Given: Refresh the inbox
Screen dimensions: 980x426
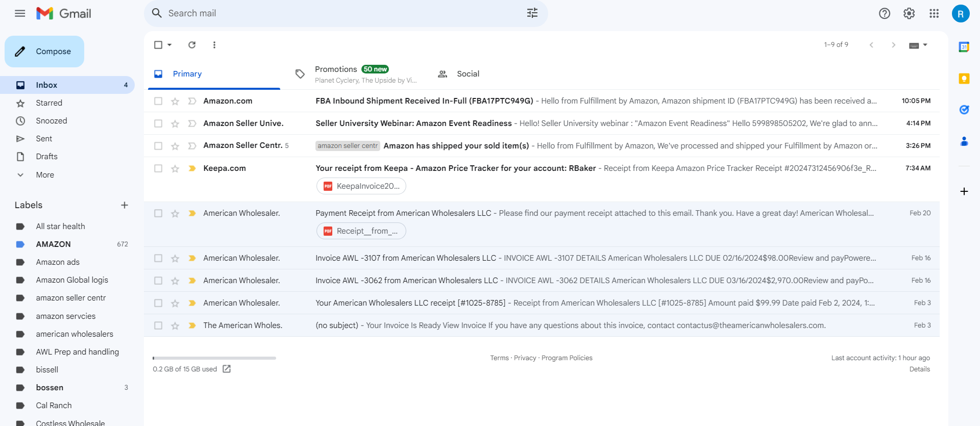Looking at the screenshot, I should (x=192, y=45).
